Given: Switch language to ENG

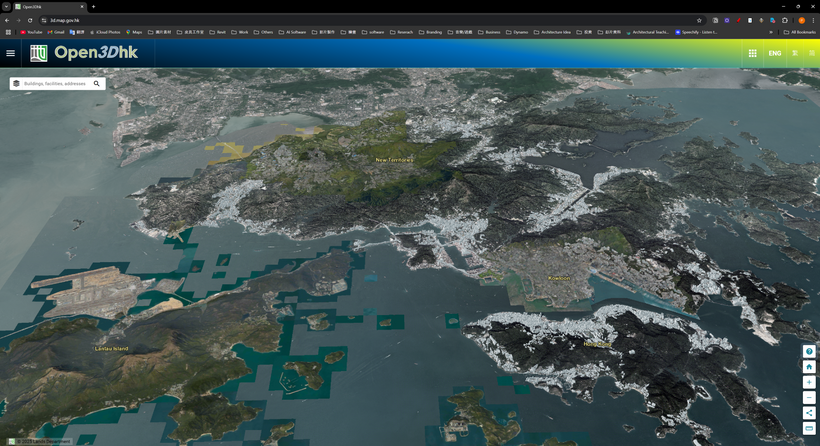Looking at the screenshot, I should point(775,53).
